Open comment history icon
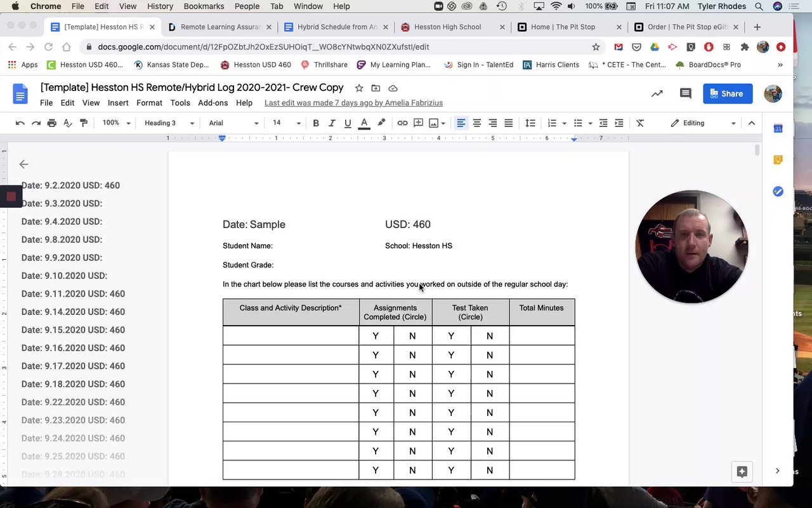 pyautogui.click(x=685, y=94)
